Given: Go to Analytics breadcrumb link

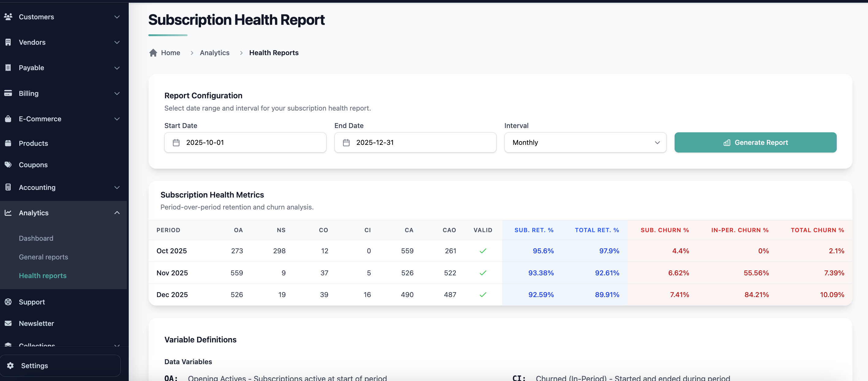Looking at the screenshot, I should [214, 53].
